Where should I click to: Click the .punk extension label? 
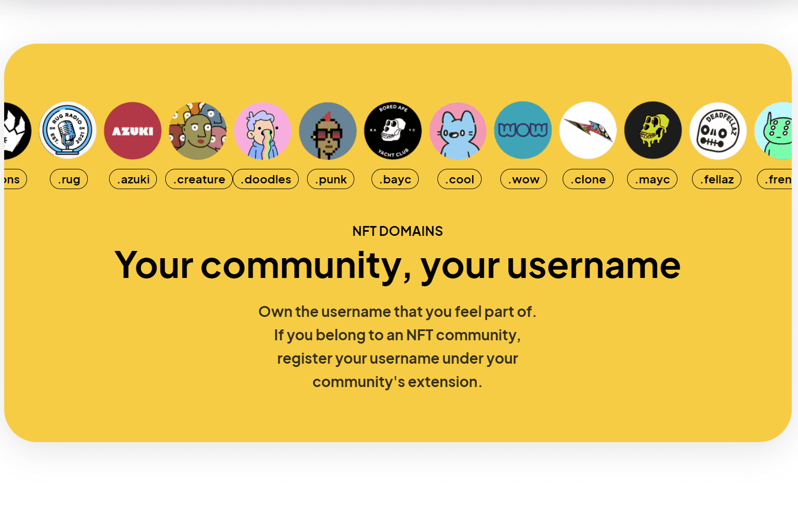coord(330,179)
